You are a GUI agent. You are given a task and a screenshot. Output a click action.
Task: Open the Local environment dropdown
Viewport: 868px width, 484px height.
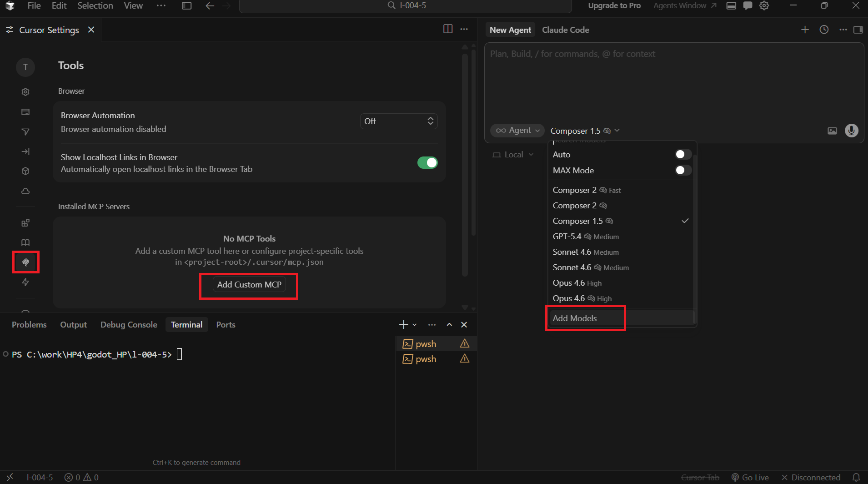[x=513, y=155]
